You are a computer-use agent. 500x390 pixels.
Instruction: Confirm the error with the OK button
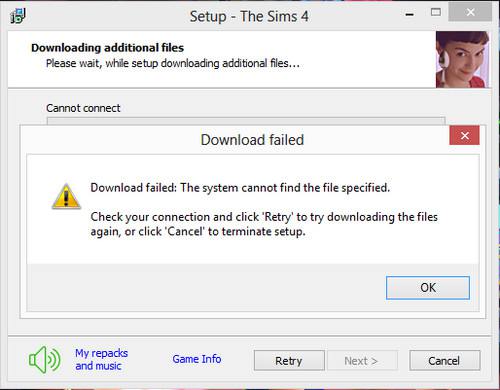click(428, 288)
